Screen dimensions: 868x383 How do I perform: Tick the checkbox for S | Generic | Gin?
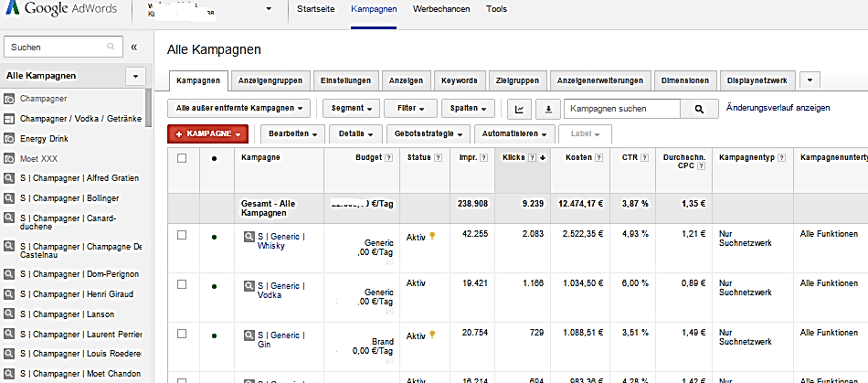point(182,334)
